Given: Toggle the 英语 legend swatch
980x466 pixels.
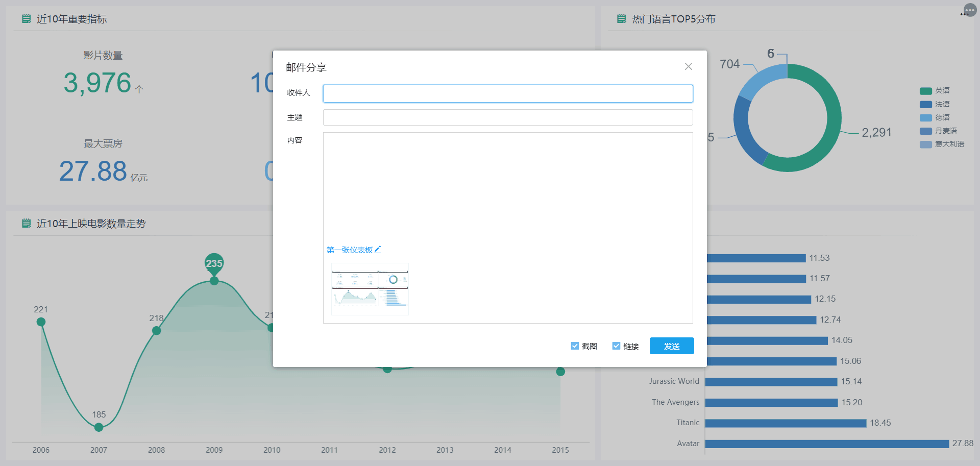Looking at the screenshot, I should [925, 91].
